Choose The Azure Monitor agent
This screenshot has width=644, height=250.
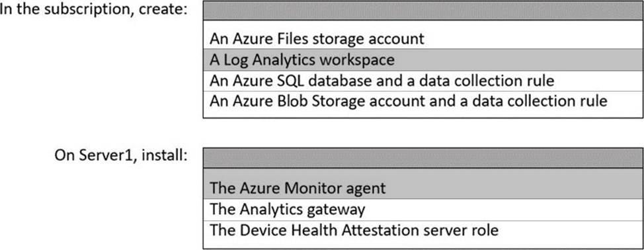[423, 188]
